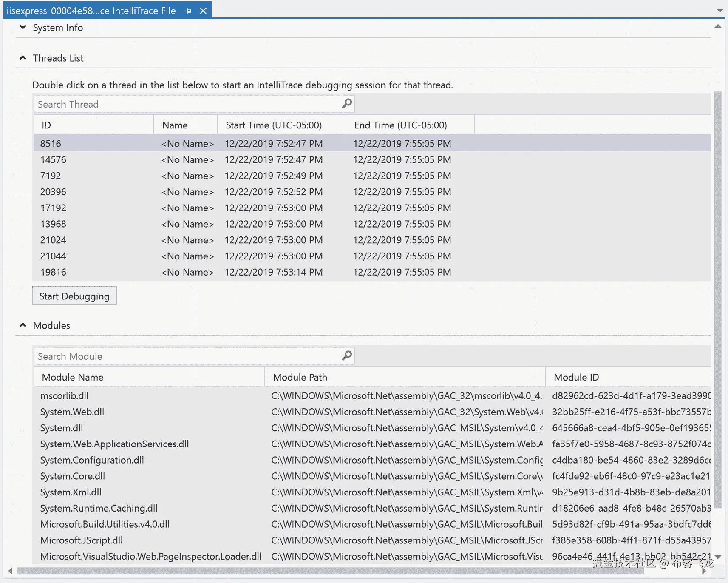Sort by Start Time (UTC-05:00) header
This screenshot has width=728, height=583.
282,125
